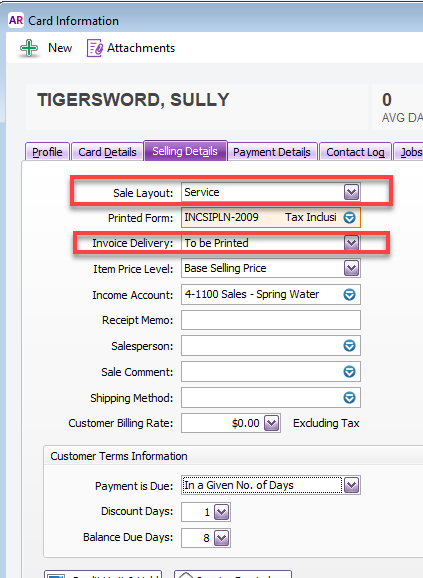Open Attachments via the paperclip document icon

95,48
